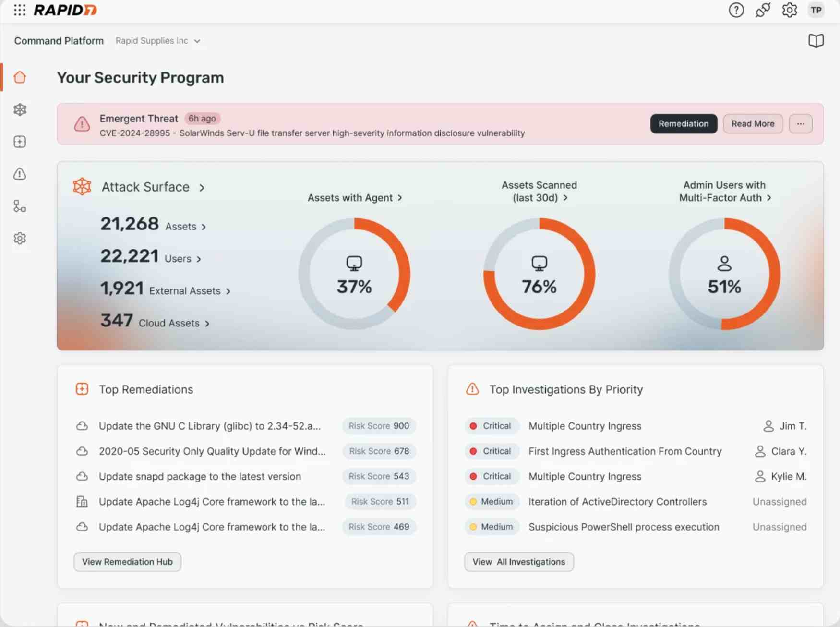
Task: Open the Workflows automation icon in the sidebar
Action: coord(20,206)
